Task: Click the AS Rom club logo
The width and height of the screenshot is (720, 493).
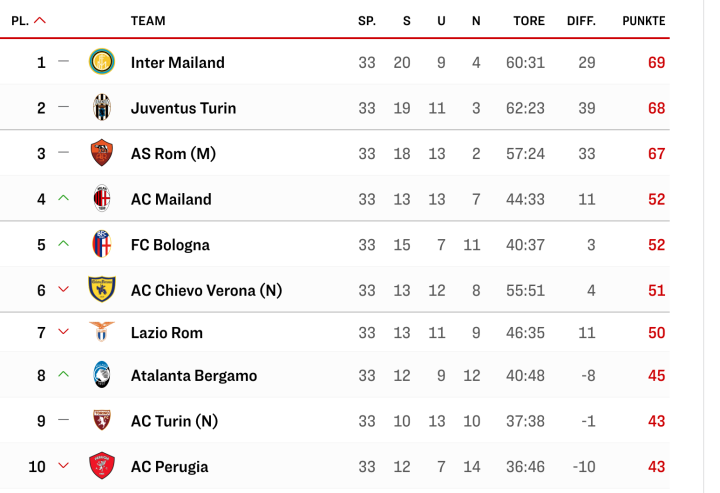Action: point(102,153)
